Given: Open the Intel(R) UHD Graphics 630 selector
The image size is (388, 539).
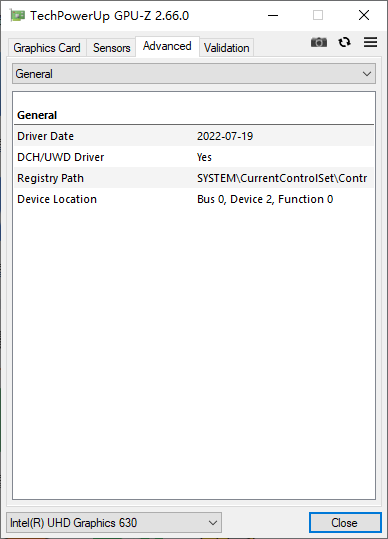Looking at the screenshot, I should click(114, 523).
